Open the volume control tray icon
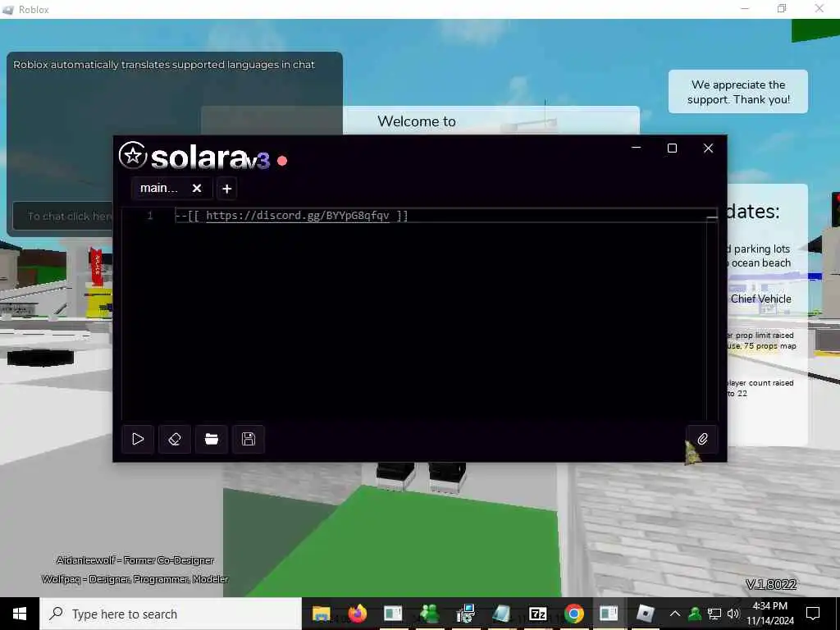This screenshot has width=840, height=630. tap(733, 614)
